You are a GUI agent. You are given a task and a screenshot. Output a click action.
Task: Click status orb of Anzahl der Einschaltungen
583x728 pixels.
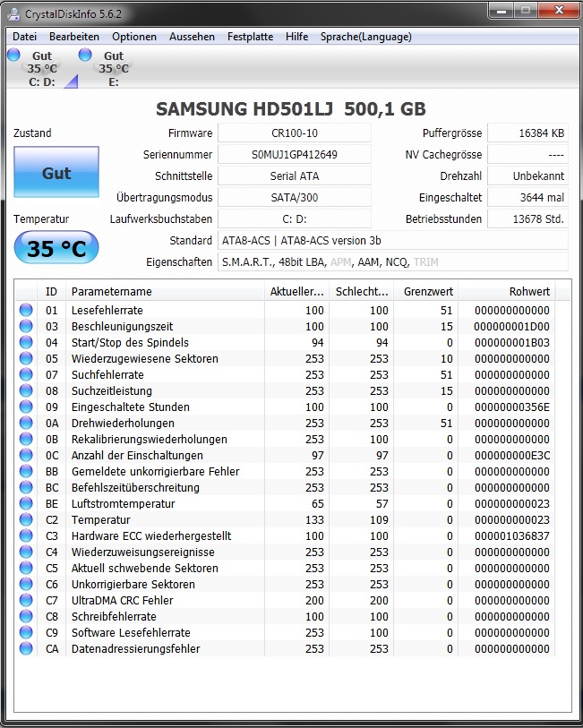pyautogui.click(x=26, y=455)
